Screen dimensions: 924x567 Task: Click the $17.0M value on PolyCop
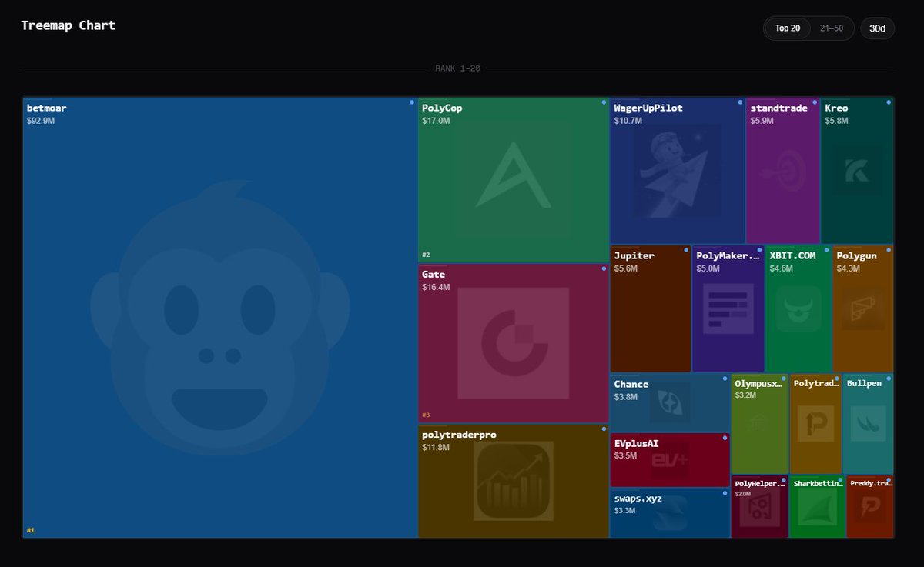point(436,122)
